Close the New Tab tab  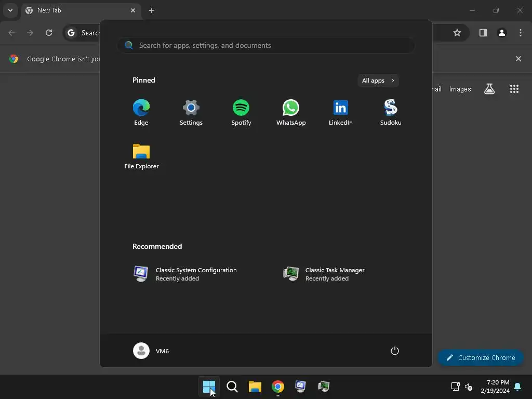[133, 10]
